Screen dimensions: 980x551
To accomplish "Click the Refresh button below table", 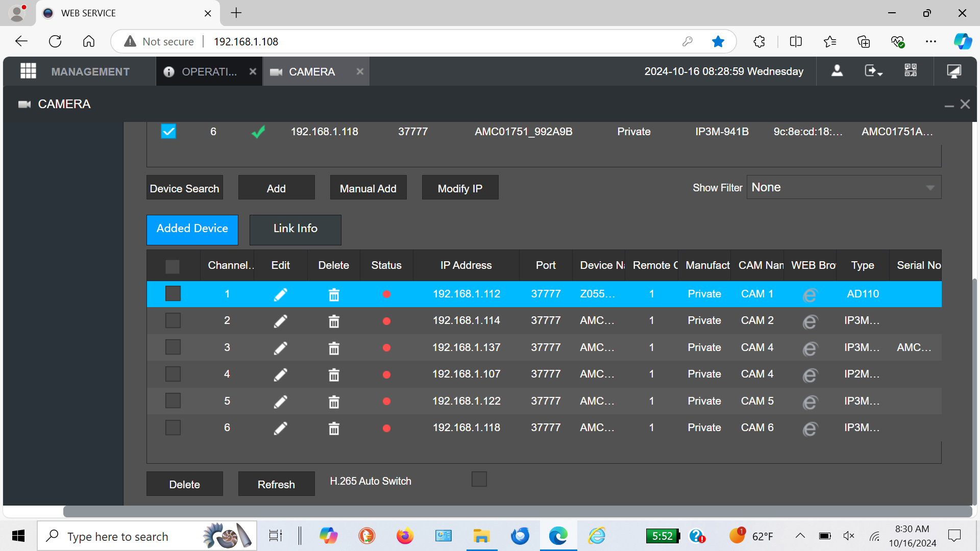I will 276,484.
